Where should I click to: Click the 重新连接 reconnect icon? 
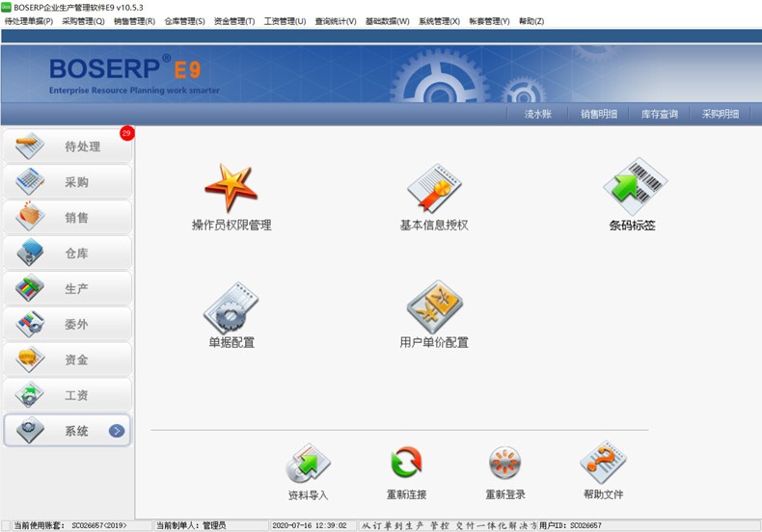point(407,462)
